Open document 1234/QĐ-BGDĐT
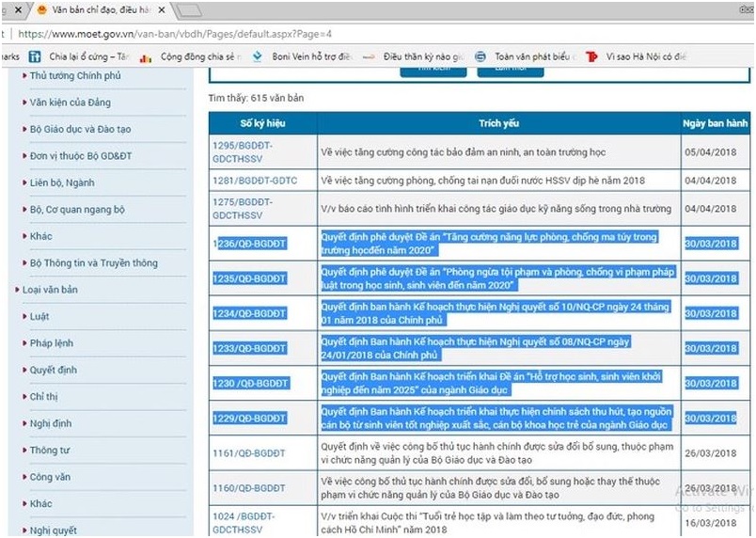This screenshot has width=756, height=538. [x=249, y=314]
